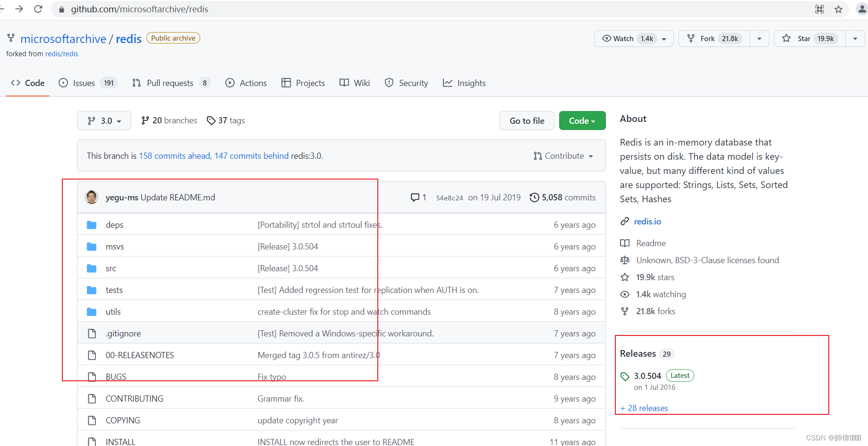868x446 pixels.
Task: Click the branch icon beside 20 branches
Action: [x=145, y=120]
